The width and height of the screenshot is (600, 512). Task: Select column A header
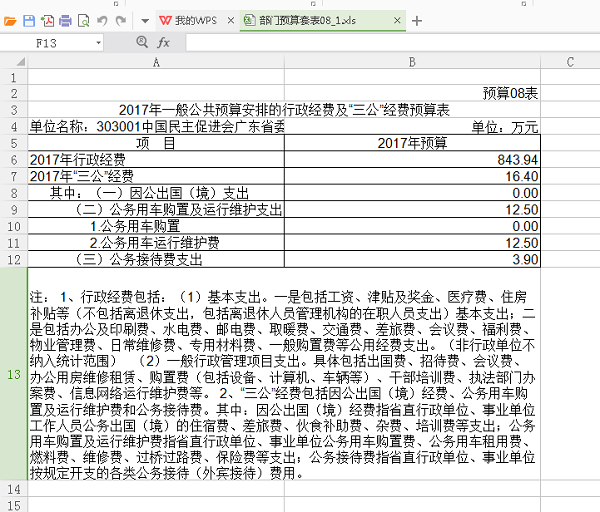pyautogui.click(x=156, y=62)
